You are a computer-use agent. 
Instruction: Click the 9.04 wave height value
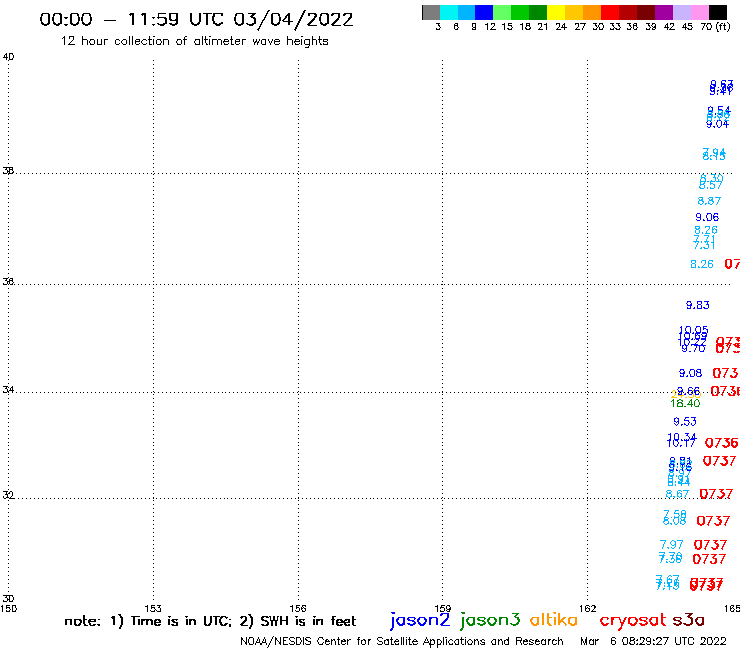(717, 124)
